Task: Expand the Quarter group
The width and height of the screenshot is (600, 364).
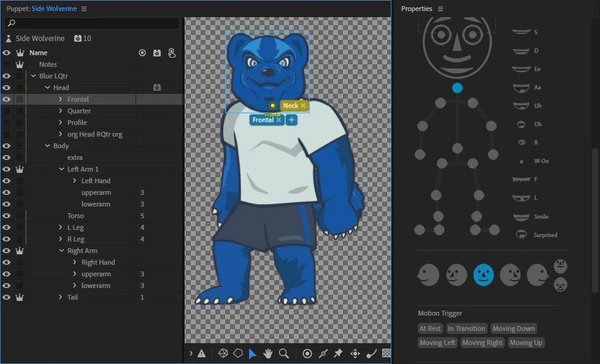Action: pyautogui.click(x=61, y=111)
